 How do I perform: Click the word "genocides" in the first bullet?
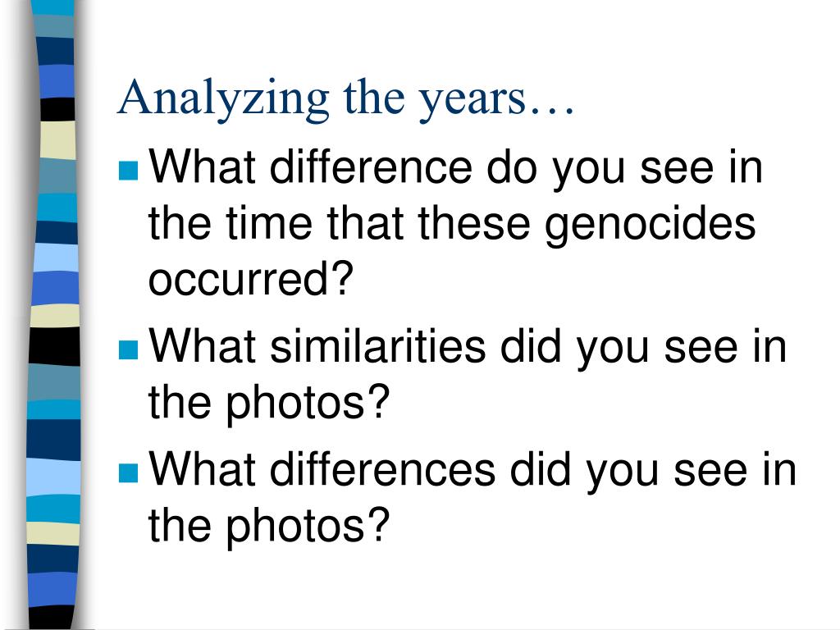[650, 225]
